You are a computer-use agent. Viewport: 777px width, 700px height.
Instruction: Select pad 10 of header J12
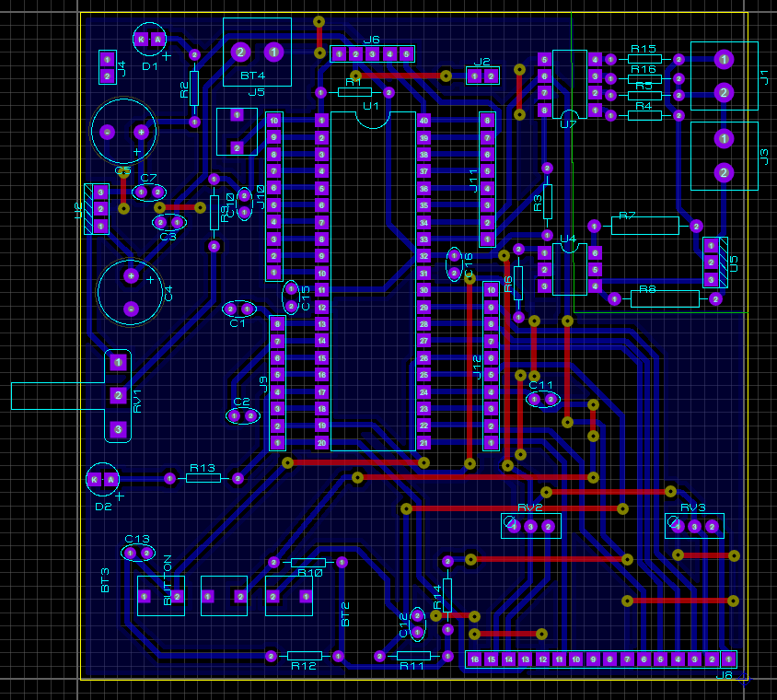coord(491,290)
